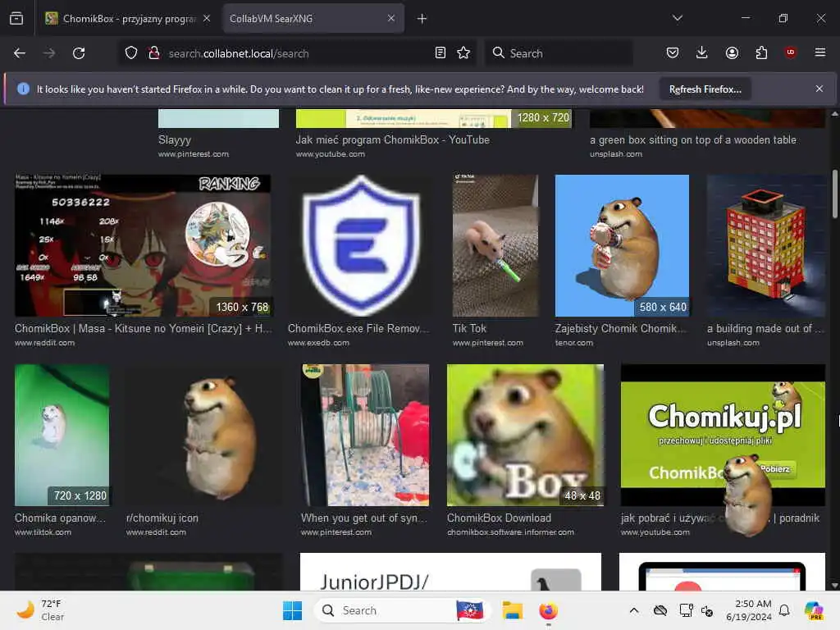840x630 pixels.
Task: Open ChomikBox Download Box thumbnail
Action: pos(525,435)
